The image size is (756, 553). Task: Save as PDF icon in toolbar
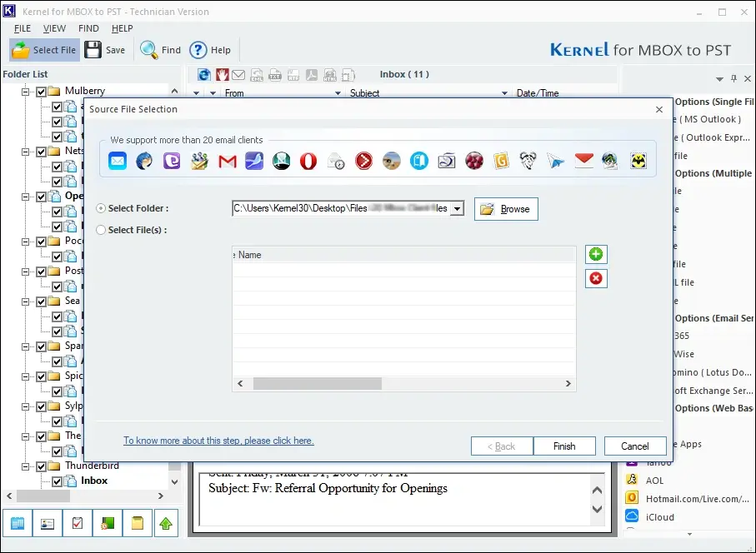click(312, 75)
